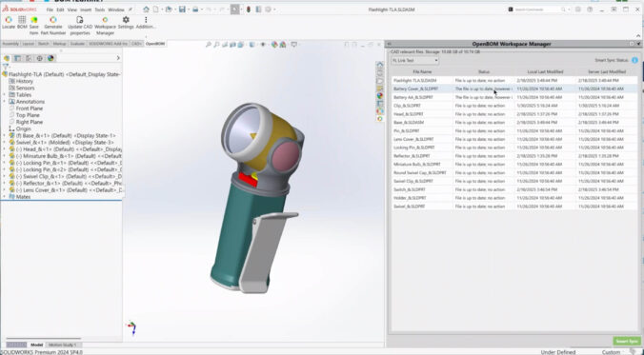Click the New document icon
This screenshot has height=355, width=644.
click(x=156, y=10)
